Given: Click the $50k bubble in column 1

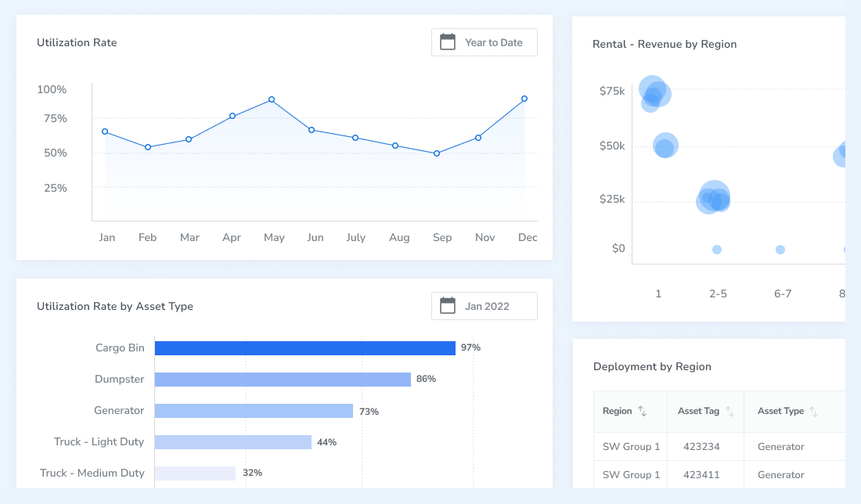Looking at the screenshot, I should coord(665,146).
